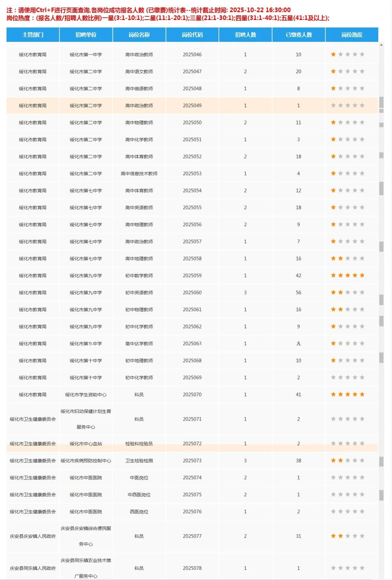Select the 庆安县庆安镇人民政府 department cell
The width and height of the screenshot is (392, 580).
tap(33, 536)
